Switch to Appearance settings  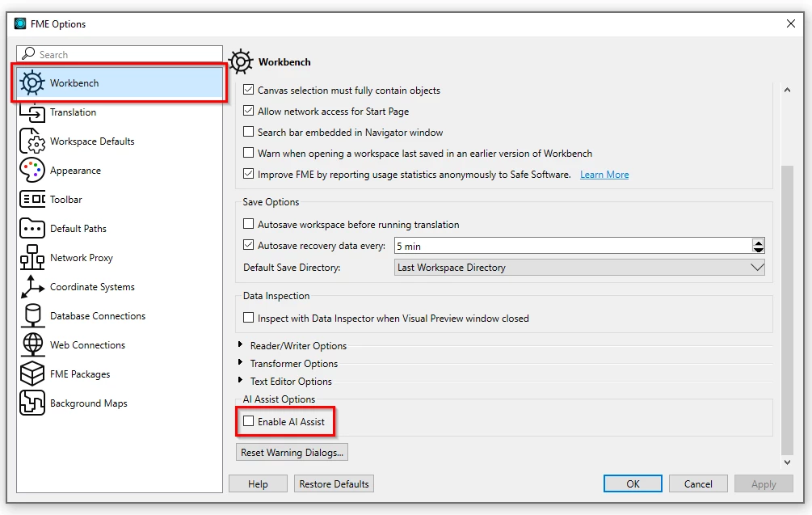(76, 171)
